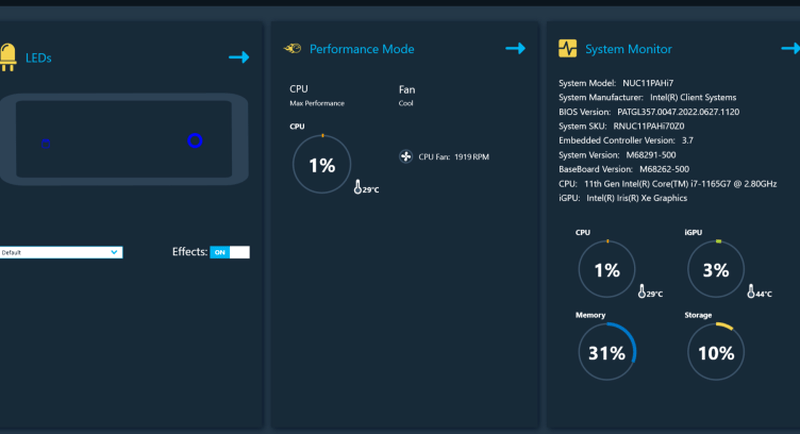The height and width of the screenshot is (434, 800).
Task: Click Embedded Controller Version 3.7 line
Action: point(626,140)
